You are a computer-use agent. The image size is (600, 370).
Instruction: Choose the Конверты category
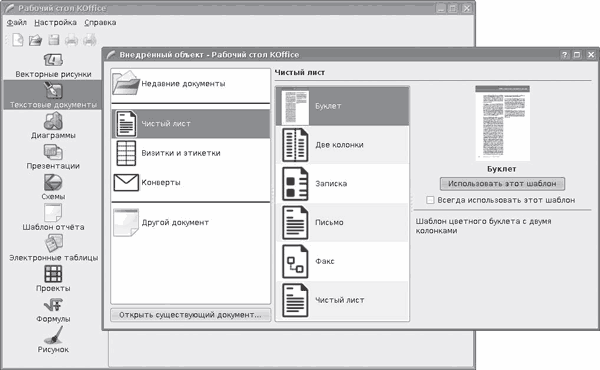pos(191,183)
